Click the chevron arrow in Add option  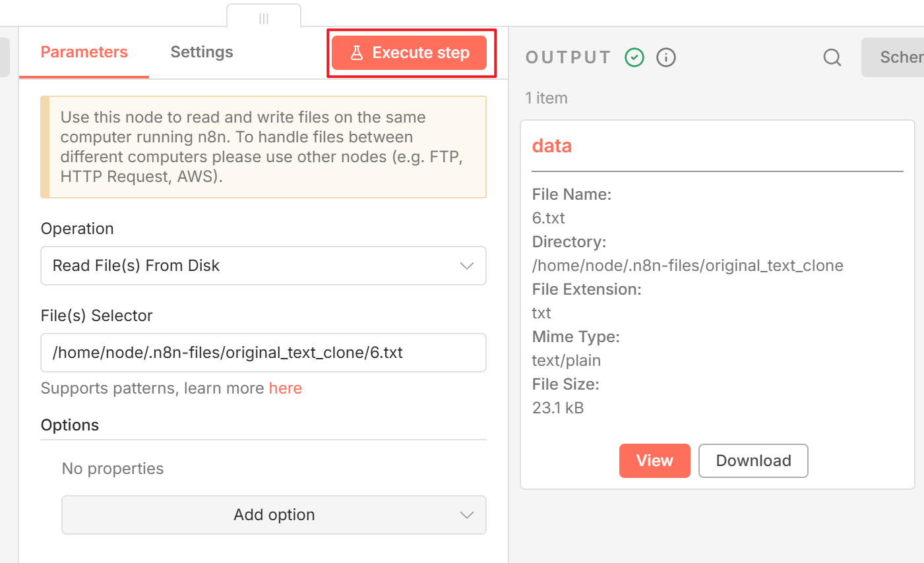(467, 515)
